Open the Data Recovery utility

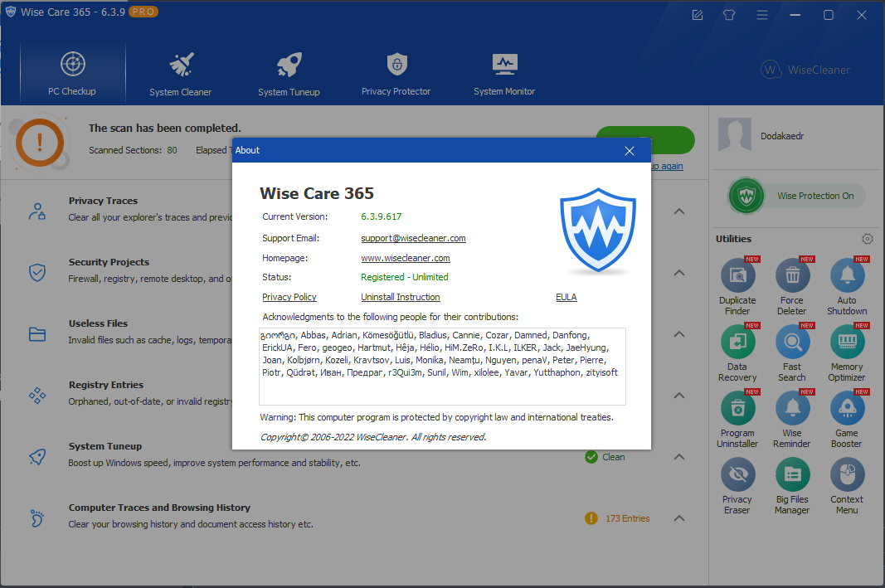737,353
